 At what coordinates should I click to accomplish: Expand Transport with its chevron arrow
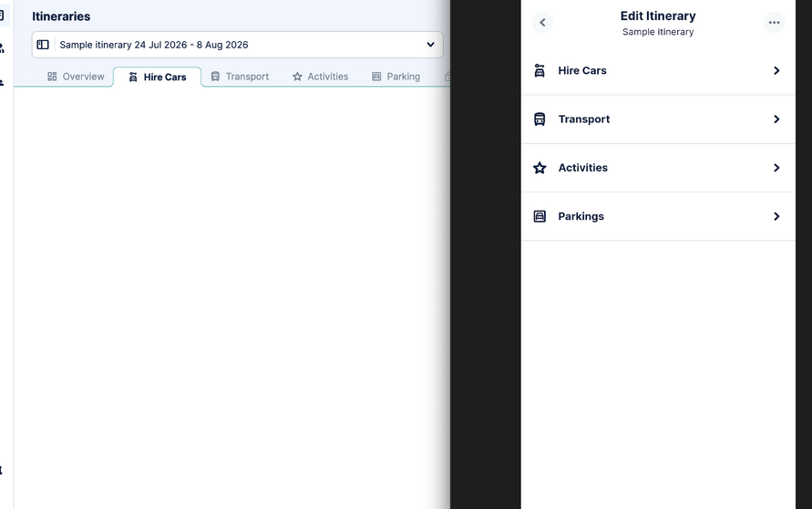776,119
